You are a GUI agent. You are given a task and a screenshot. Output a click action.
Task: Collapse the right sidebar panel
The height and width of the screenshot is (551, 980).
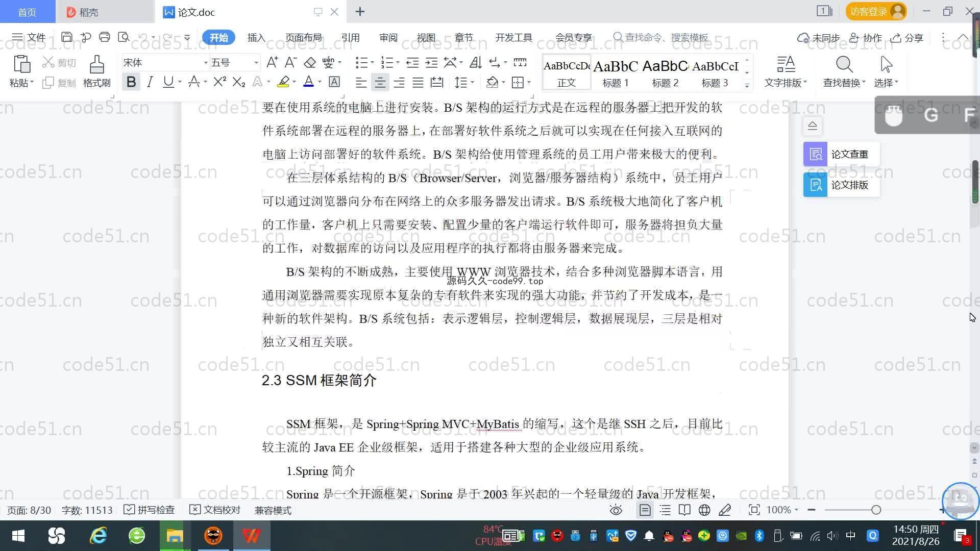pos(813,126)
